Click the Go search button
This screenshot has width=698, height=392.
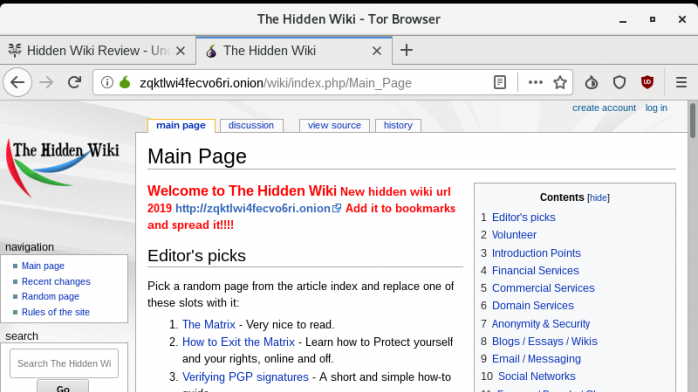(x=63, y=387)
